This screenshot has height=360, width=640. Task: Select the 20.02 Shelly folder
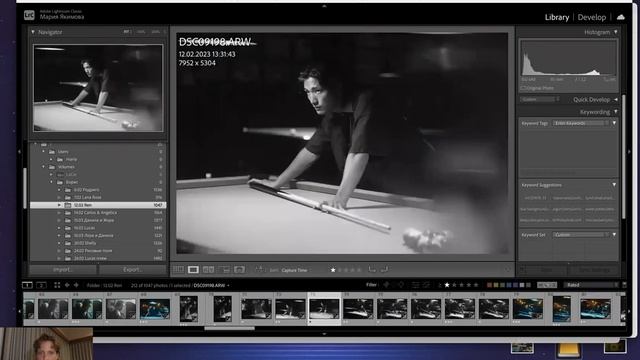click(x=85, y=243)
